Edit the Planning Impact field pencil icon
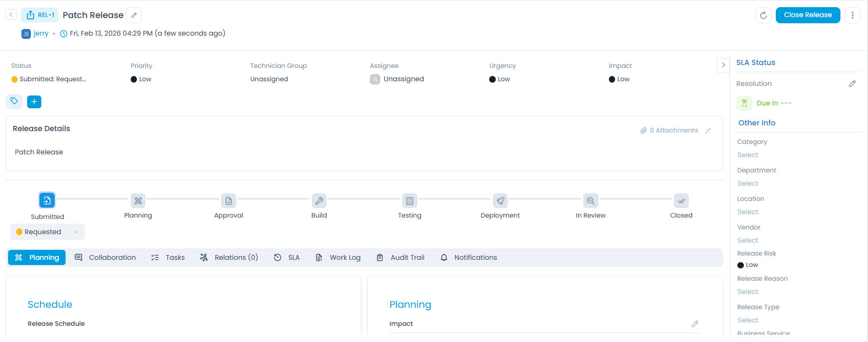 [x=694, y=324]
